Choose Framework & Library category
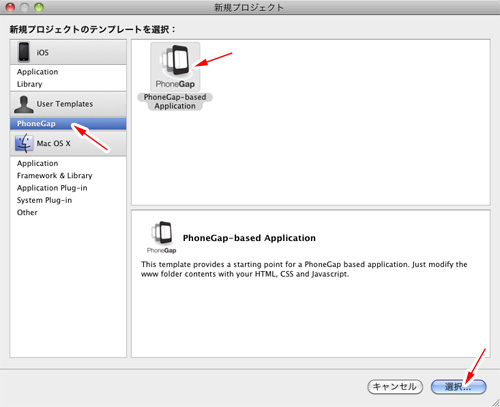 [54, 176]
